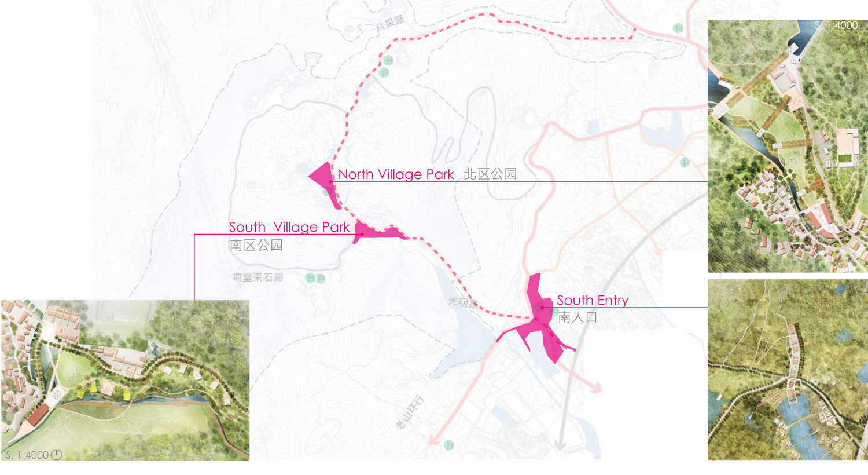
Task: Select the pink South Entry site shape
Action: [538, 319]
